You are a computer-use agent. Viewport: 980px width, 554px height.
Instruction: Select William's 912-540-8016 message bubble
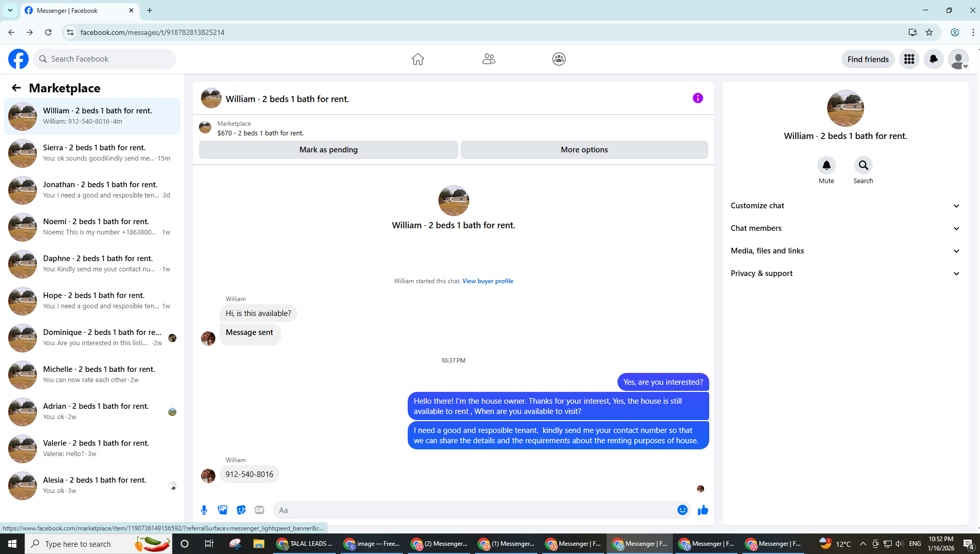249,474
